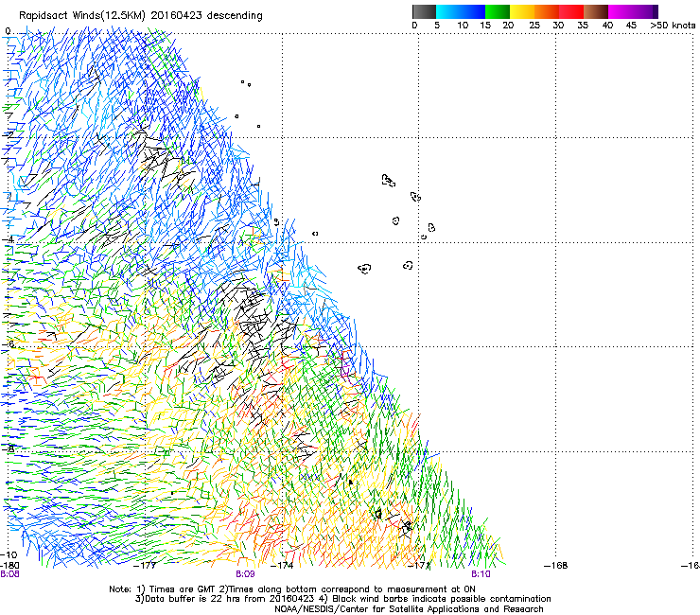Click the '0' latitude label at top left
The height and width of the screenshot is (615, 700).
pyautogui.click(x=8, y=31)
